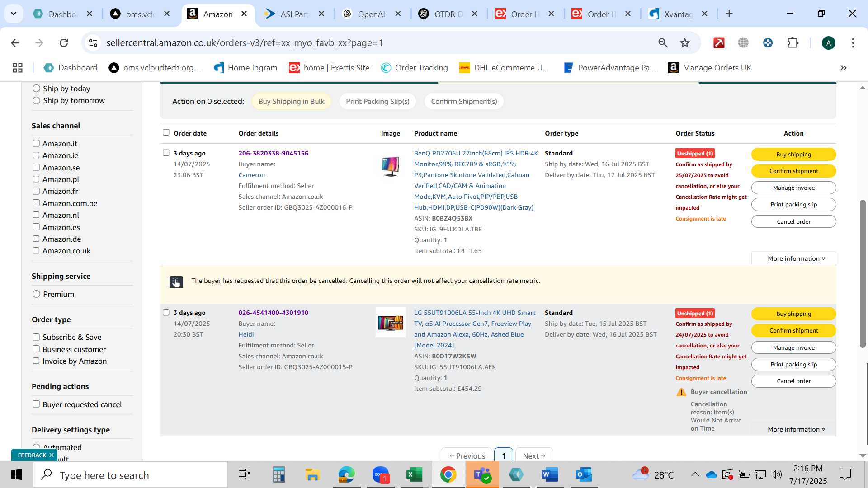This screenshot has width=868, height=488.
Task: Open a new browser tab
Action: pos(729,14)
